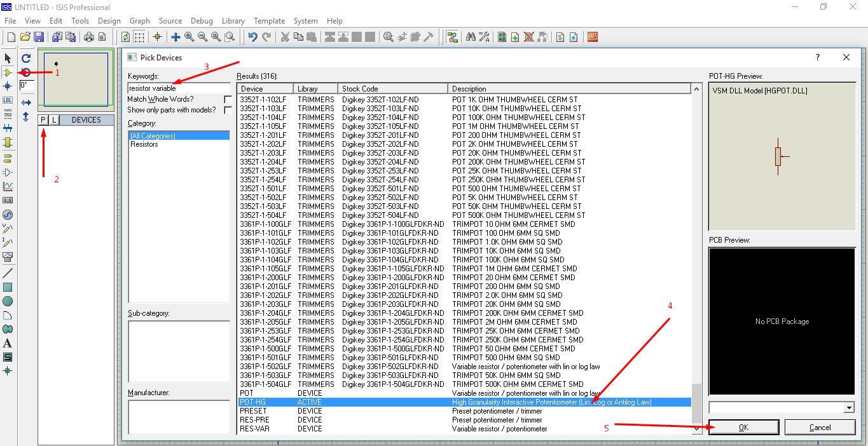This screenshot has height=446, width=868.
Task: Click the Wire Autorouter icon
Action: 452,37
